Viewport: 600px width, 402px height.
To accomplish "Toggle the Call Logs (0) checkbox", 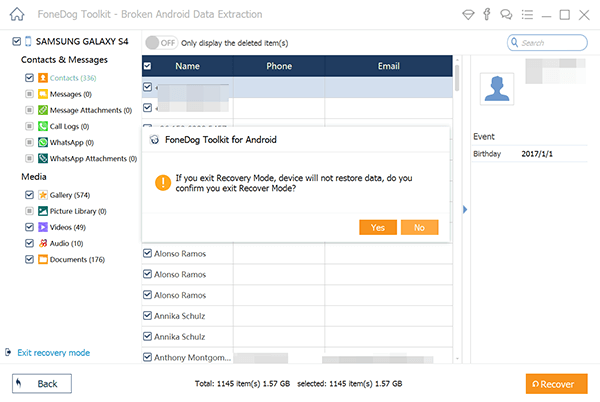I will (x=29, y=126).
